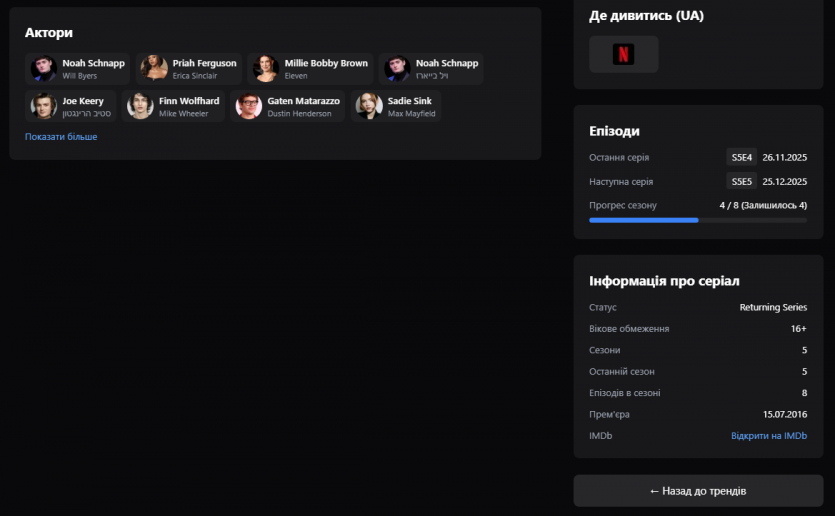This screenshot has width=835, height=516.
Task: Click the Mike Wheeler character label
Action: pos(184,114)
